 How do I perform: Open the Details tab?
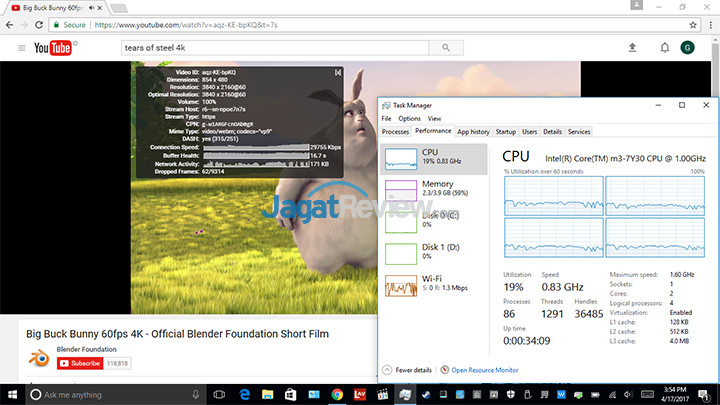click(552, 132)
